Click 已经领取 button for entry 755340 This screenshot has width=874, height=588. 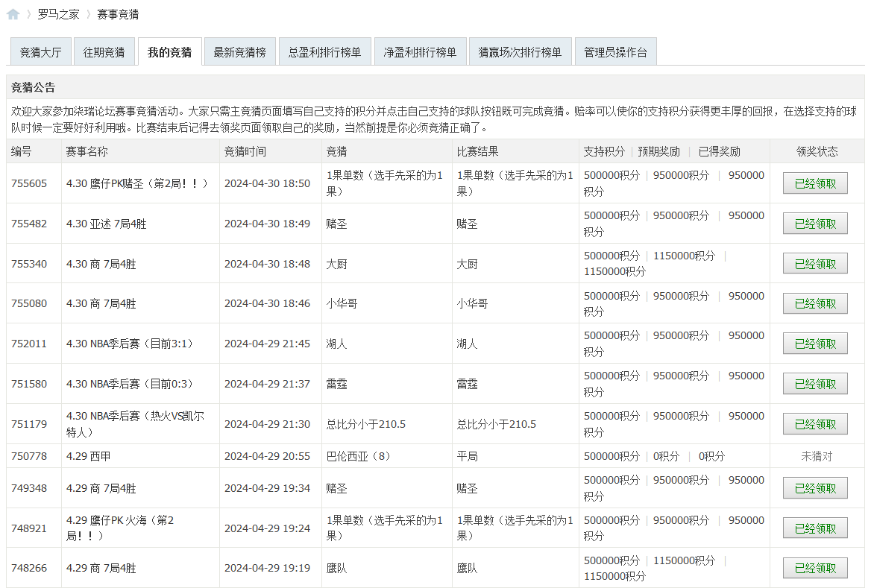coord(815,264)
